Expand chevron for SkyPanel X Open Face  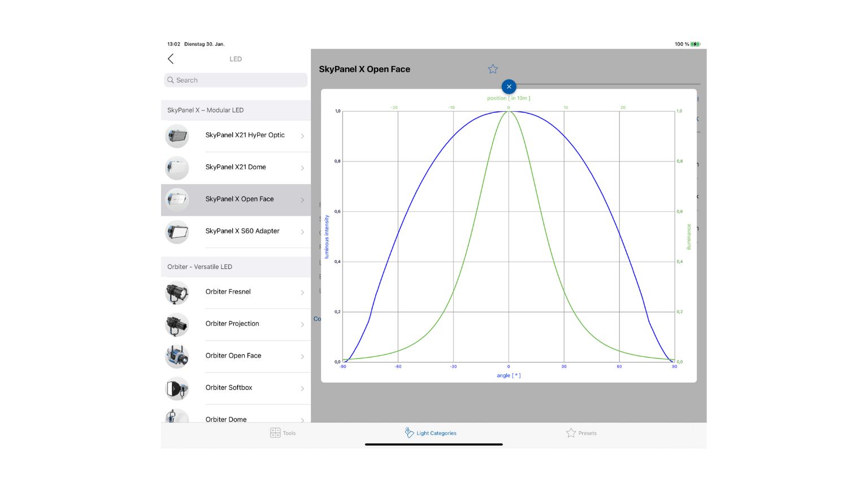point(302,200)
